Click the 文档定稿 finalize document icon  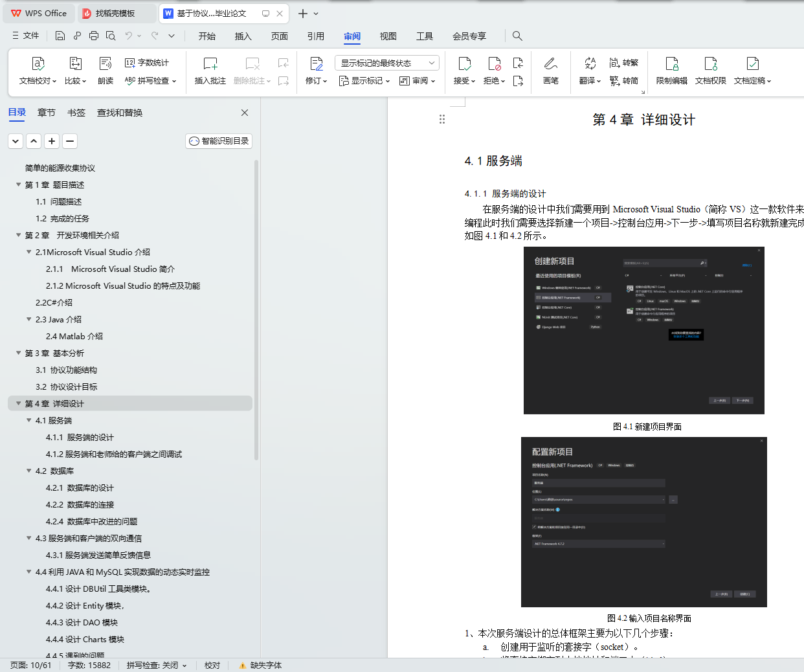click(x=752, y=63)
